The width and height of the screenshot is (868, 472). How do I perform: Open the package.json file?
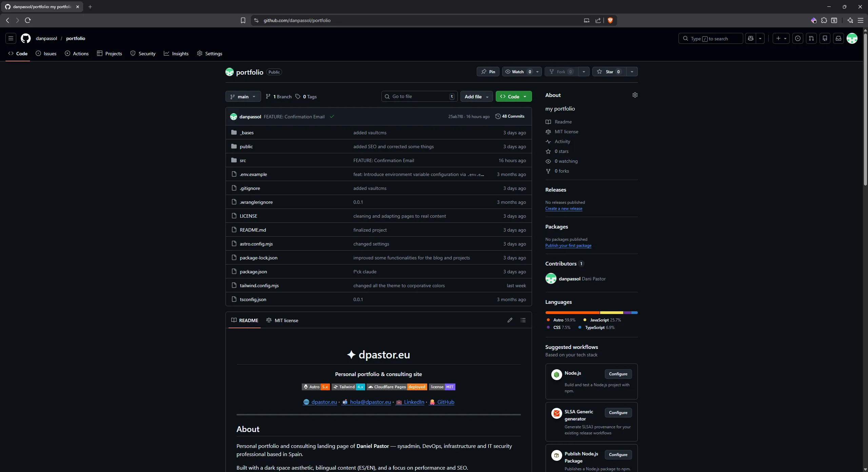tap(253, 272)
